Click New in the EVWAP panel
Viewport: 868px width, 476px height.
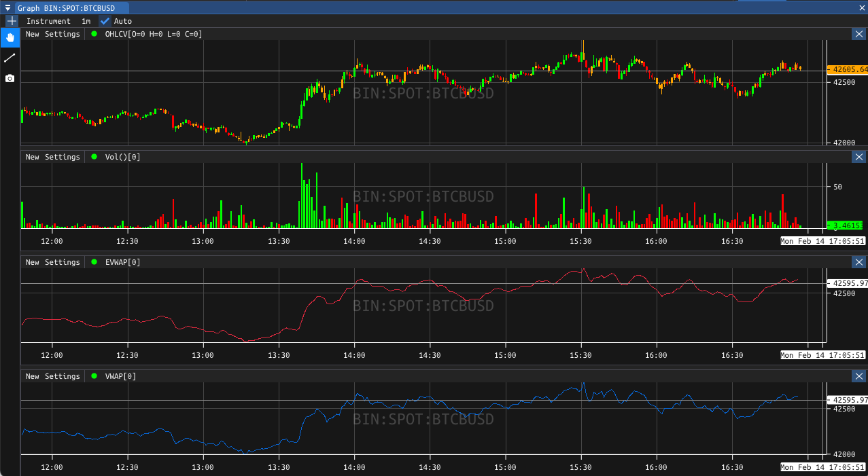click(33, 262)
